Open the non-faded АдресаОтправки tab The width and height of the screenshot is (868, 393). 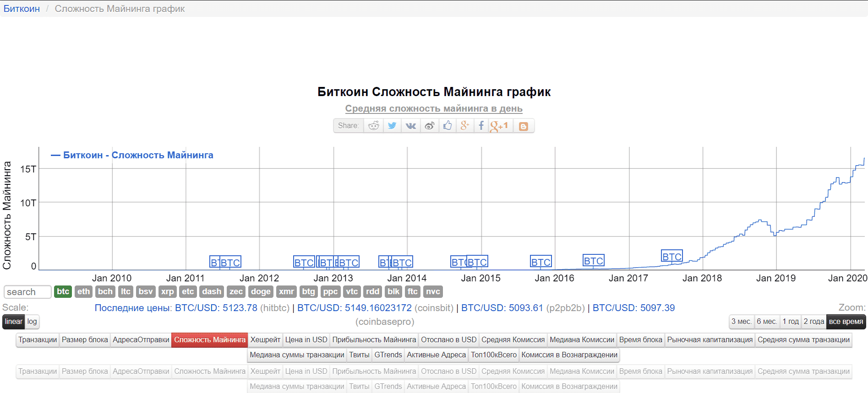tap(141, 340)
